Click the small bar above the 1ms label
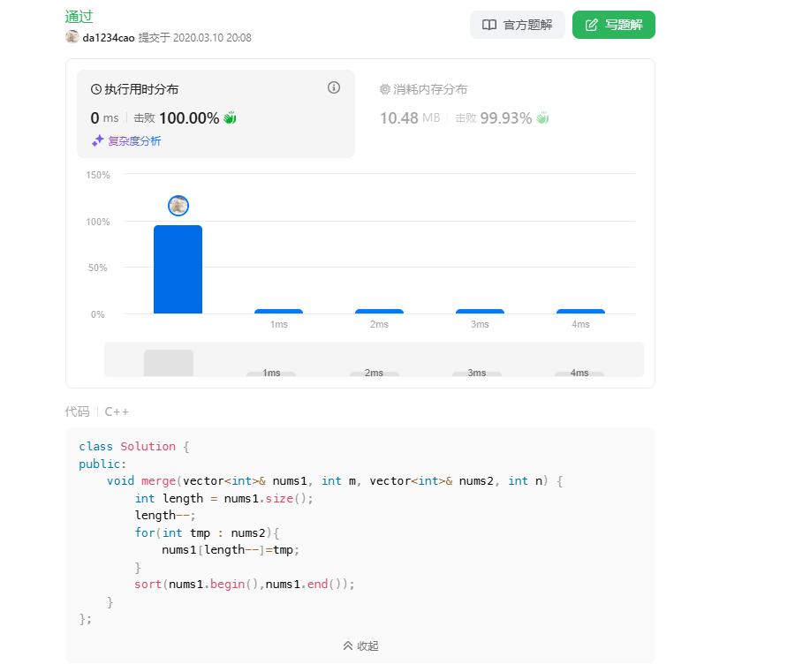This screenshot has width=795, height=672. click(x=278, y=311)
